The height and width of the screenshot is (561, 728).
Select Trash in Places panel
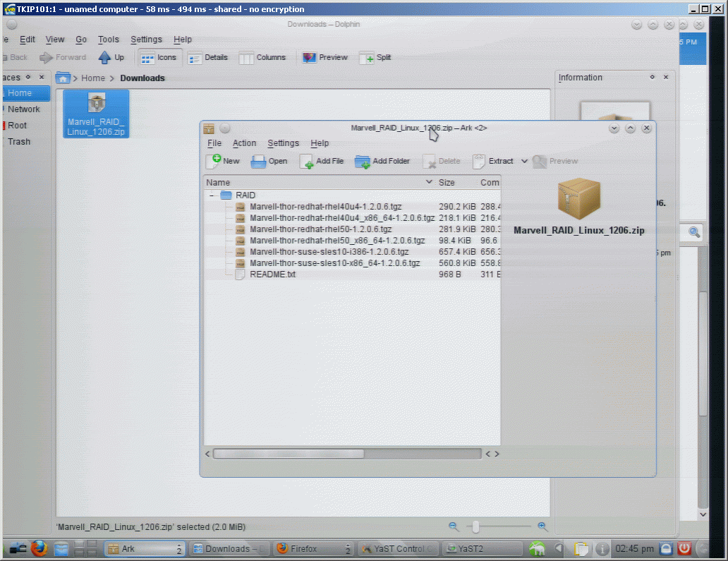(x=25, y=142)
